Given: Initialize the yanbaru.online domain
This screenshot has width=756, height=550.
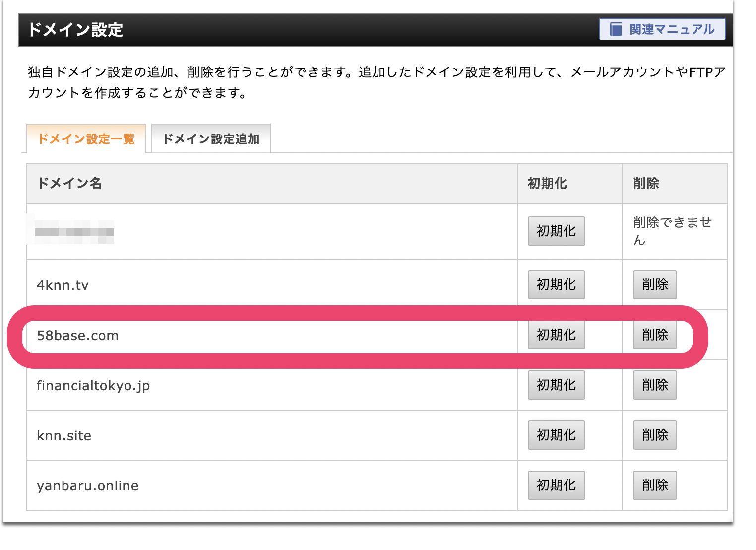Looking at the screenshot, I should (x=556, y=485).
